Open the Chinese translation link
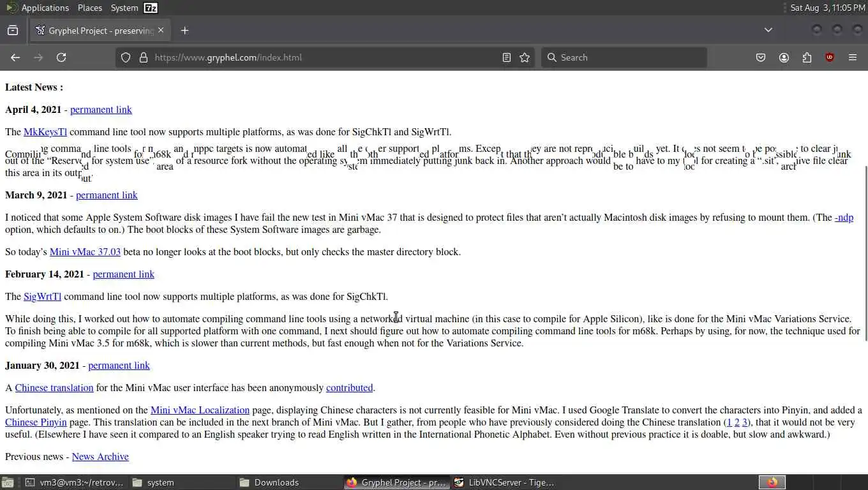 [54, 388]
